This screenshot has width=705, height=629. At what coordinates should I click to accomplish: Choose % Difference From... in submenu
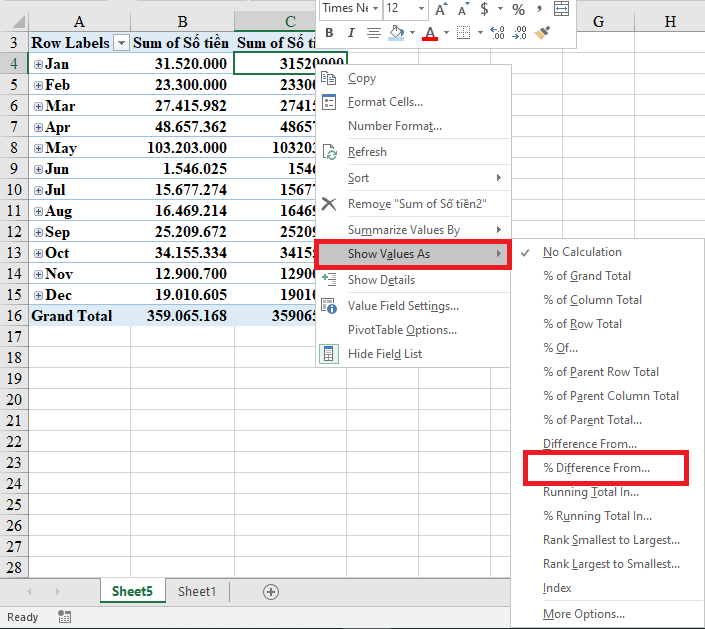596,468
